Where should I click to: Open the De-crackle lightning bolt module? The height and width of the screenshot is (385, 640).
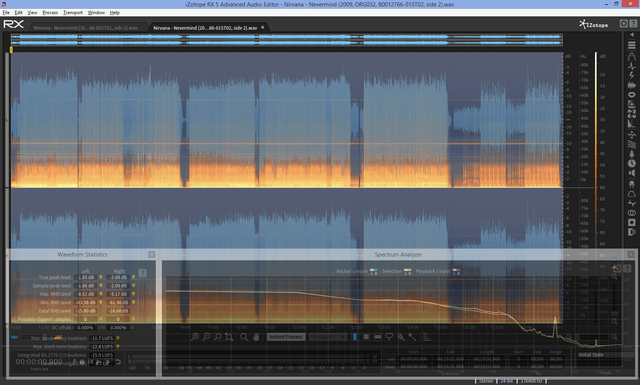tap(631, 76)
